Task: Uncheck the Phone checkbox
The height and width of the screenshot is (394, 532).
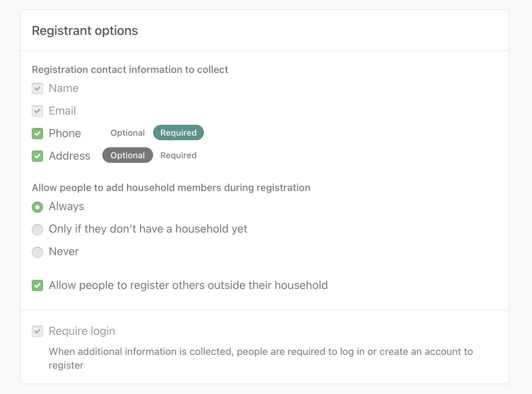Action: click(37, 134)
